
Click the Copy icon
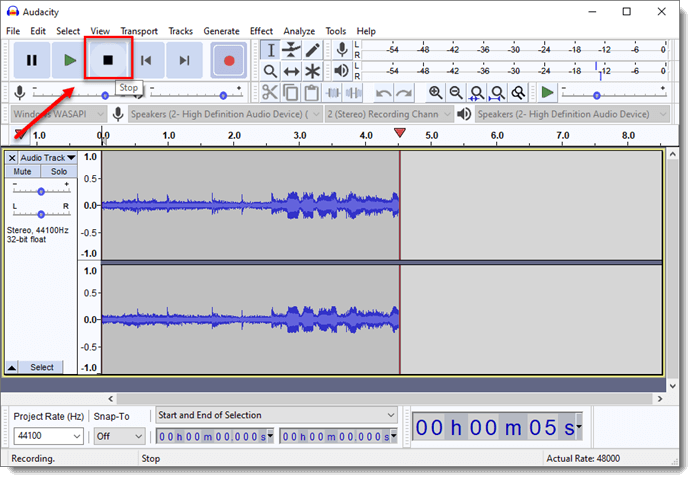[x=290, y=93]
